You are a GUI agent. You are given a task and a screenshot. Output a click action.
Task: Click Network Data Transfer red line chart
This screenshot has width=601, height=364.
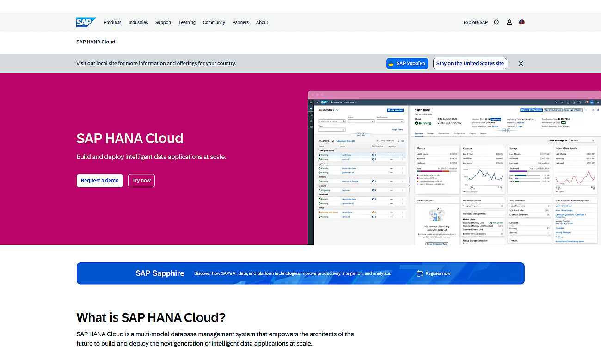pyautogui.click(x=576, y=177)
